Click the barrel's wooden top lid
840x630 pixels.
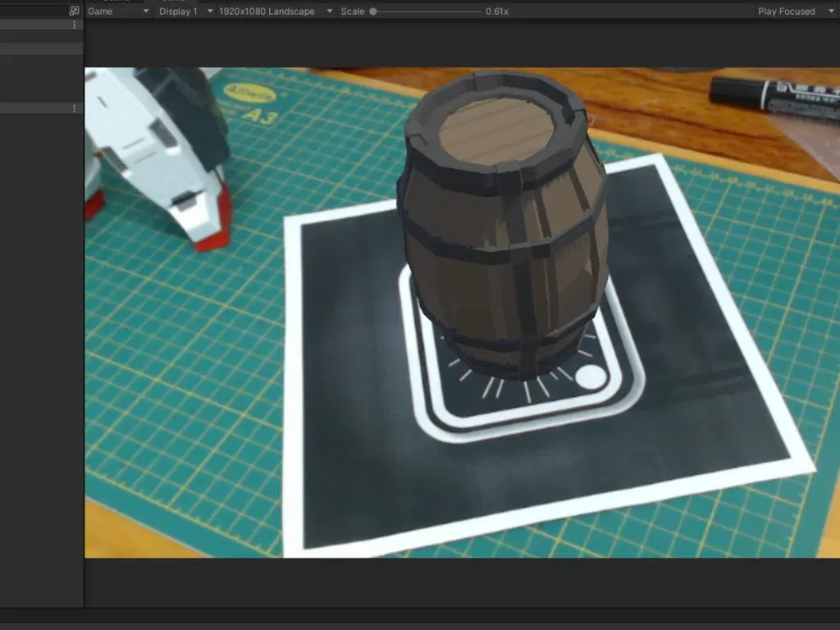click(x=496, y=130)
